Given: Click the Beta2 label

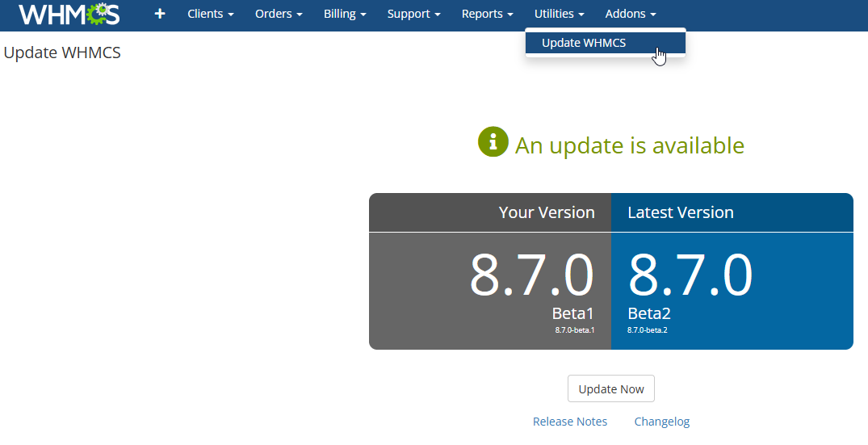Looking at the screenshot, I should point(649,313).
